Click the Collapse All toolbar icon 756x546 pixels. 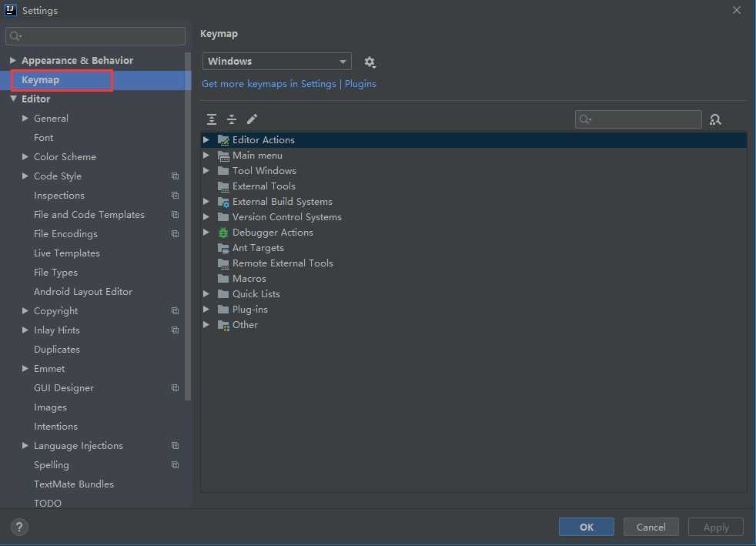coord(232,119)
